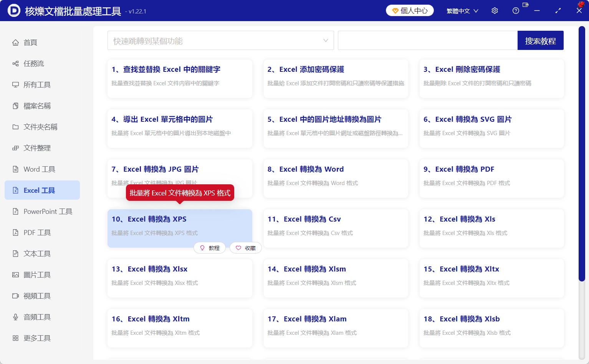Select 更多工具 in the sidebar
Image resolution: width=589 pixels, height=364 pixels.
pos(42,338)
